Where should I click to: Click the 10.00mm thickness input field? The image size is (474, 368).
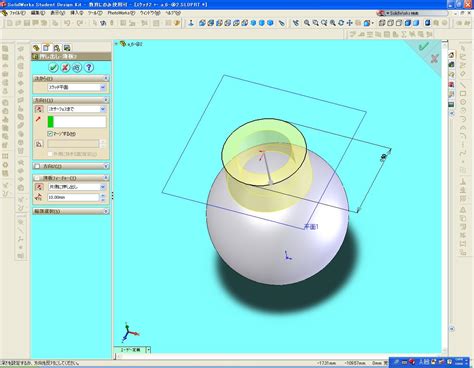click(73, 198)
